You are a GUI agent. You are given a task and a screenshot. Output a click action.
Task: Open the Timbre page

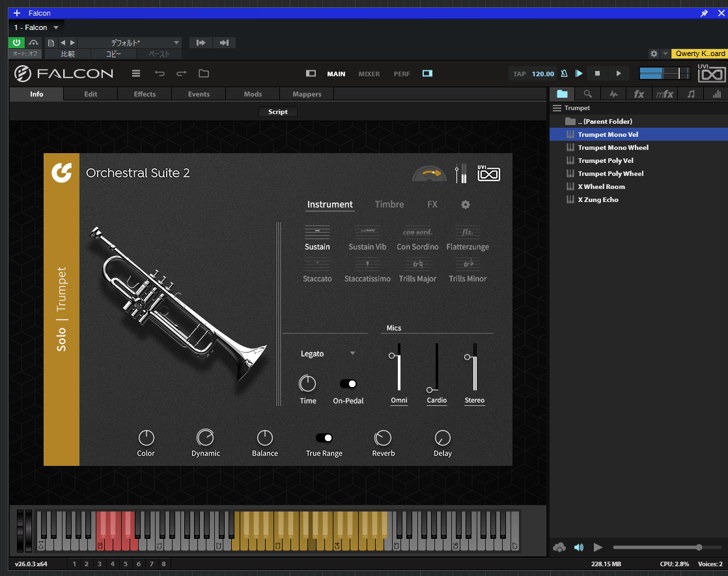[x=389, y=205]
